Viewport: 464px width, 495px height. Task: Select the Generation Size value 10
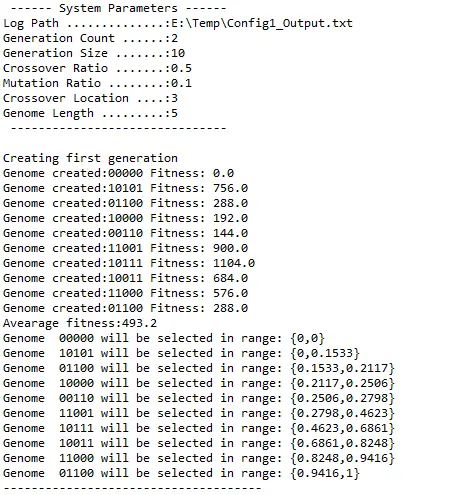178,53
